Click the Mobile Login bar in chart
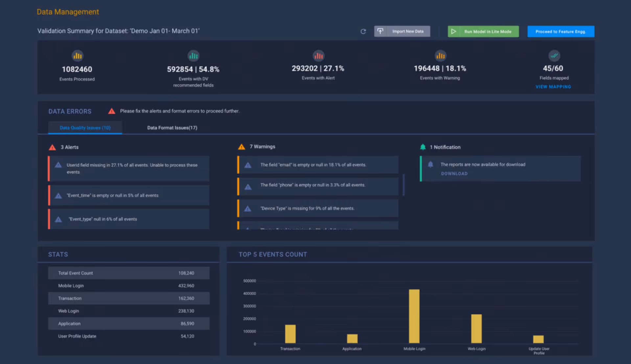631x364 pixels. pyautogui.click(x=414, y=316)
